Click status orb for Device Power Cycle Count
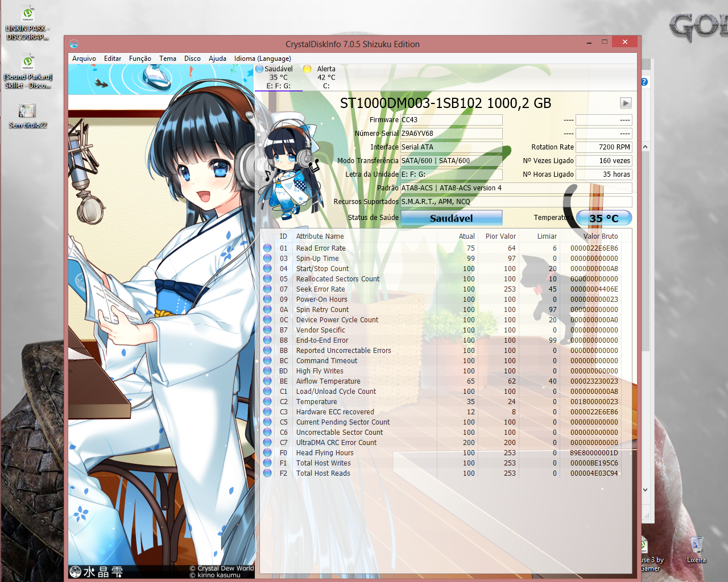The width and height of the screenshot is (728, 582). pyautogui.click(x=267, y=320)
